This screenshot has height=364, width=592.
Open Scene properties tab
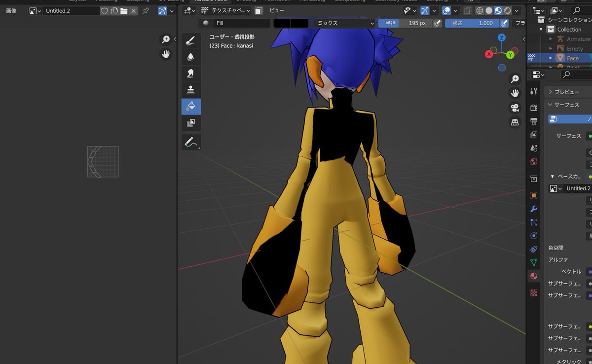[x=534, y=148]
